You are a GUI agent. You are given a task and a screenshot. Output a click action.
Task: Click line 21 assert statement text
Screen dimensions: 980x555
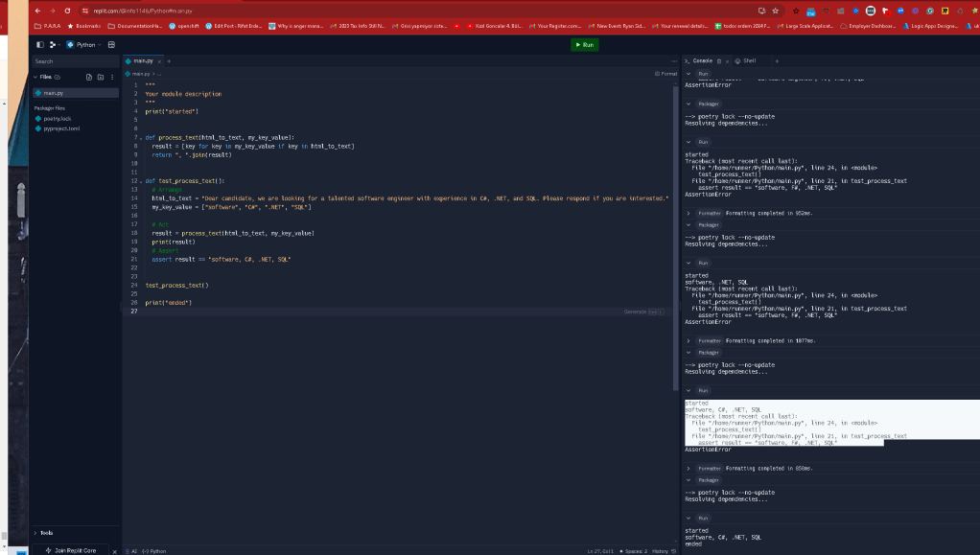point(222,260)
